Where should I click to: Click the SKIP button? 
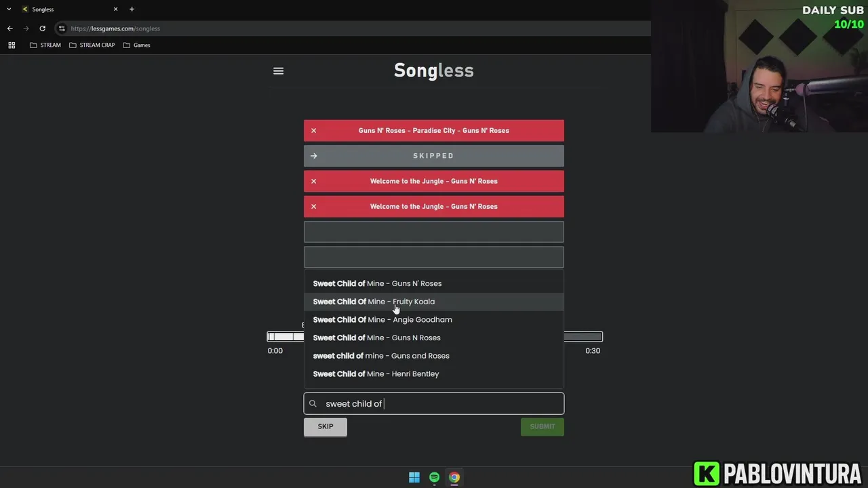click(x=325, y=426)
